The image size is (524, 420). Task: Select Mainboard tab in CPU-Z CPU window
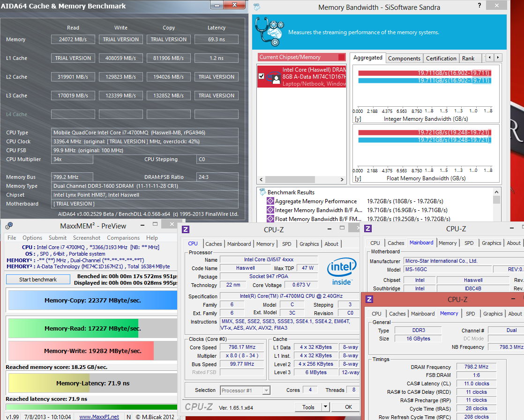239,244
